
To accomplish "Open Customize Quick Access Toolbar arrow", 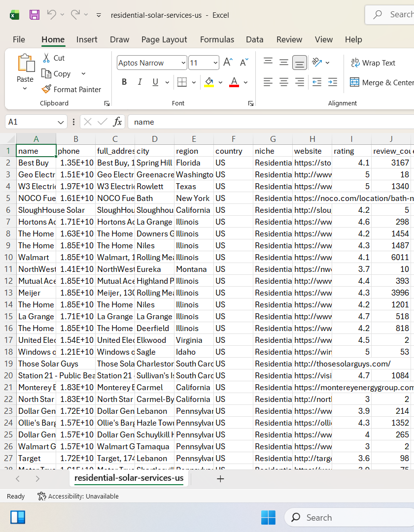I will click(99, 15).
